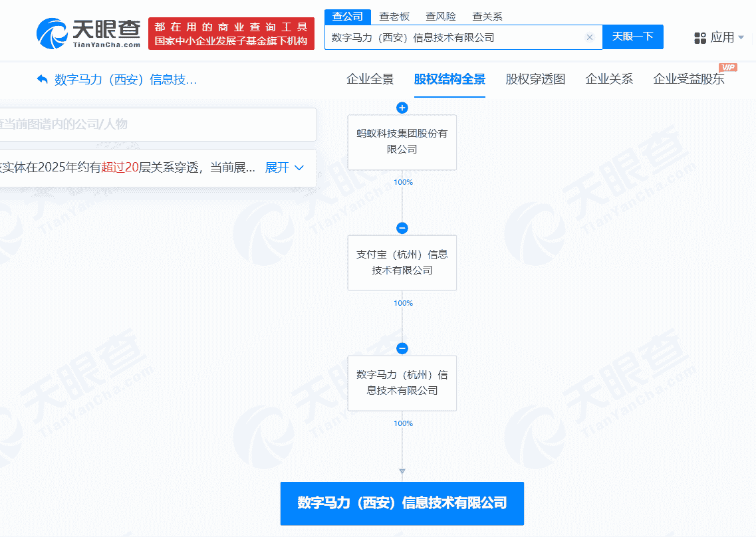756x537 pixels.
Task: Go to 企业关系 tab
Action: (609, 80)
